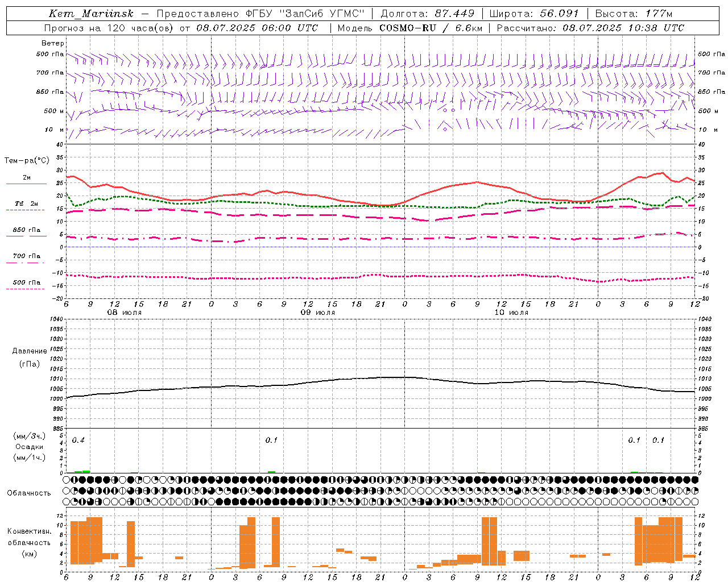Click the (мм/1ч.) unit label
Viewport: 728px width, 582px height.
[29, 458]
